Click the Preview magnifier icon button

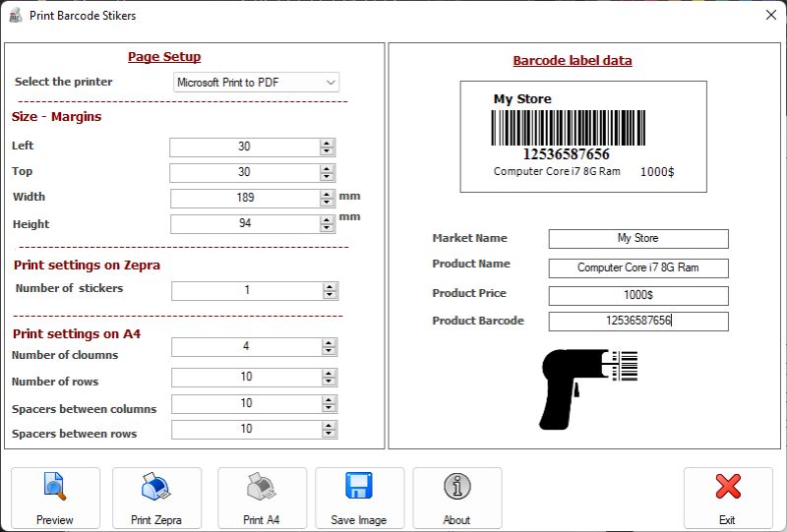click(55, 498)
